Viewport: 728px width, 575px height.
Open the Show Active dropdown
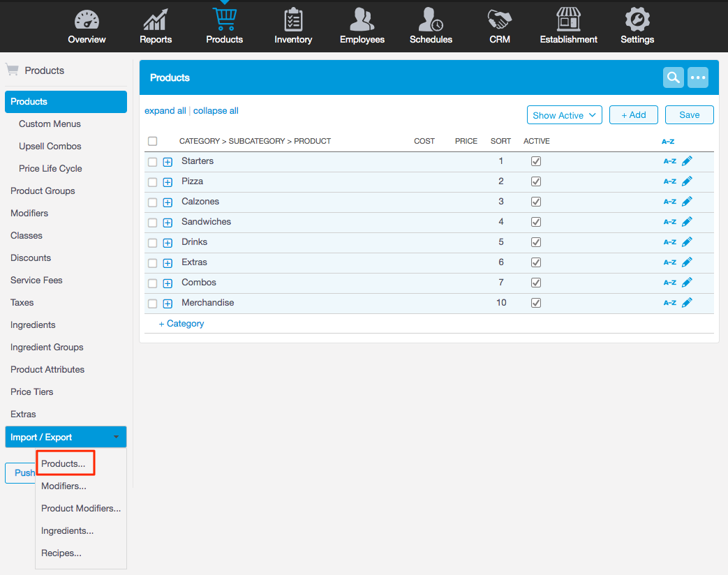pyautogui.click(x=564, y=115)
